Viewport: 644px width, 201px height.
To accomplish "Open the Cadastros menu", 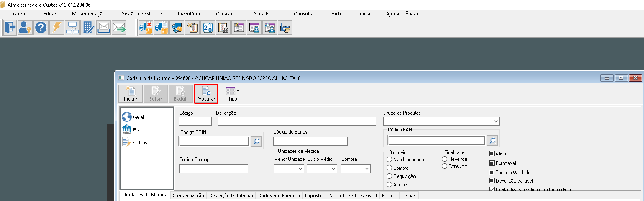I will click(x=227, y=14).
